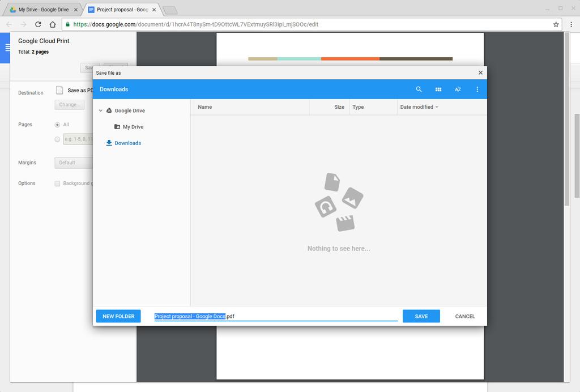Click the Google Drive icon in the sidebar

[x=109, y=110]
